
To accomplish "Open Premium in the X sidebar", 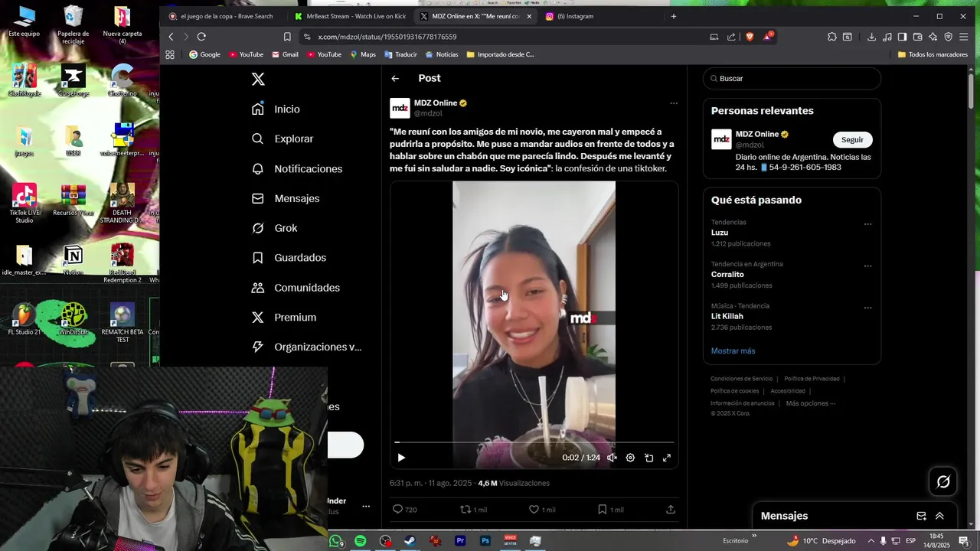I will (x=284, y=318).
